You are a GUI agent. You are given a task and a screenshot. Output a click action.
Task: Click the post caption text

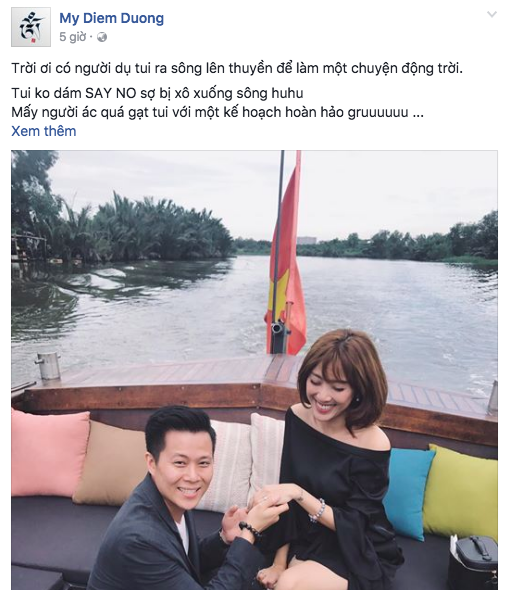[x=237, y=90]
